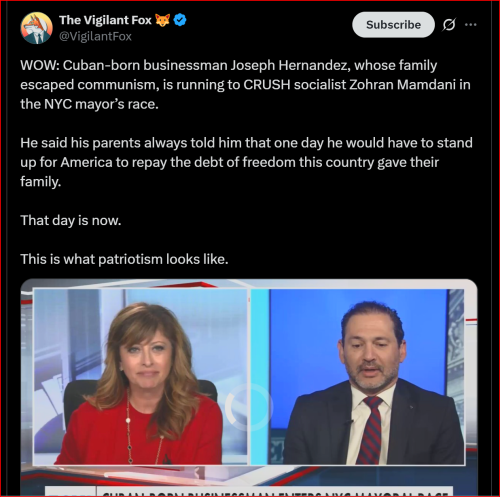The width and height of the screenshot is (500, 497).
Task: Click the paragraph starting "He said his parents"
Action: (246, 162)
